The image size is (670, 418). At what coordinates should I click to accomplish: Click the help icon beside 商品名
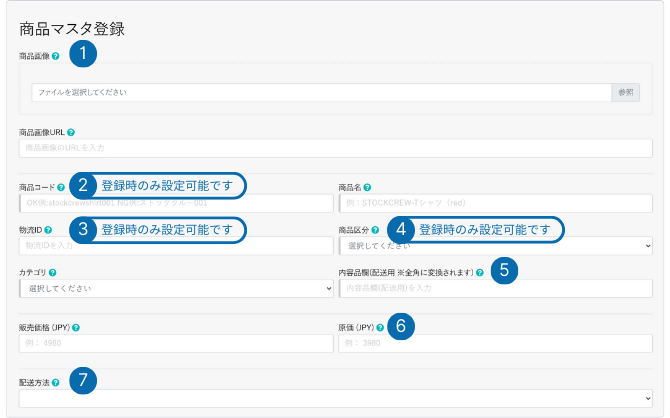click(x=368, y=187)
